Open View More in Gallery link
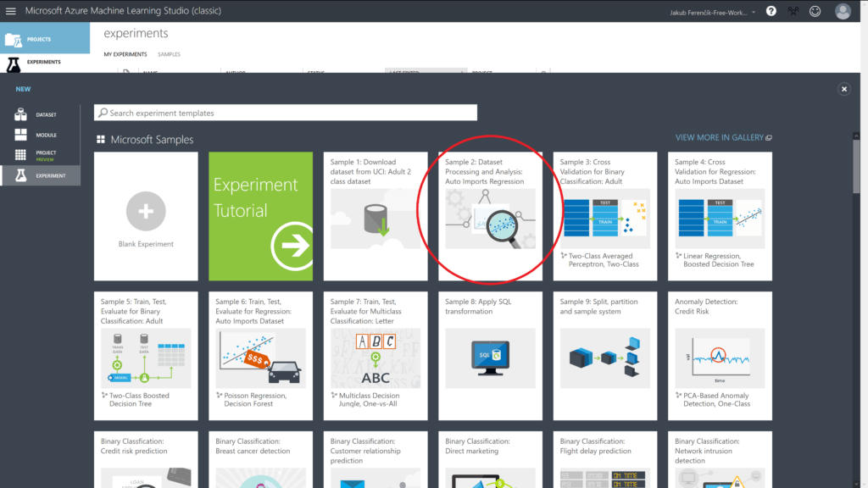Viewport: 868px width, 488px height. (x=723, y=137)
